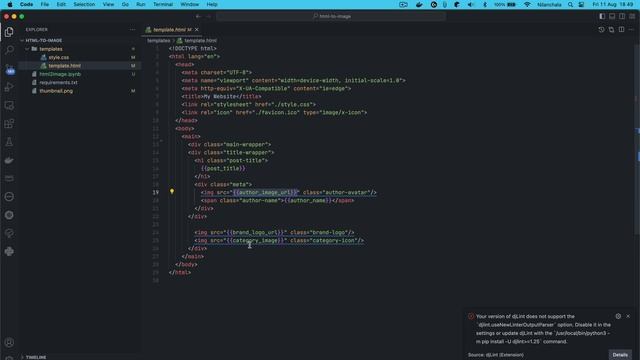Open the customize layout control
Image resolution: width=640 pixels, height=360 pixels.
pyautogui.click(x=632, y=16)
